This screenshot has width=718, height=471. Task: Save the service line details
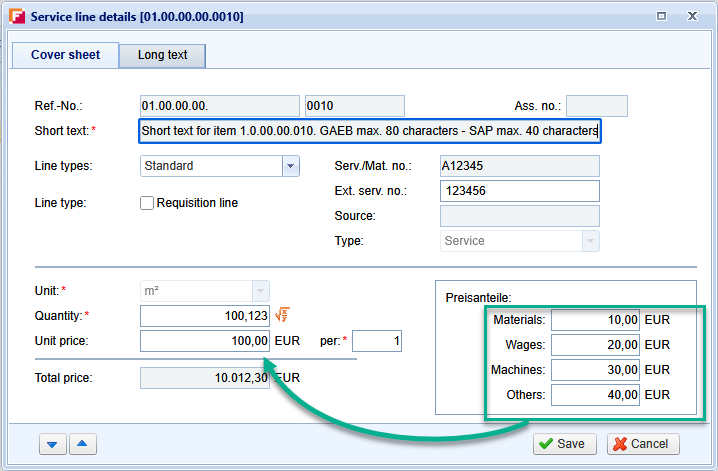(564, 444)
